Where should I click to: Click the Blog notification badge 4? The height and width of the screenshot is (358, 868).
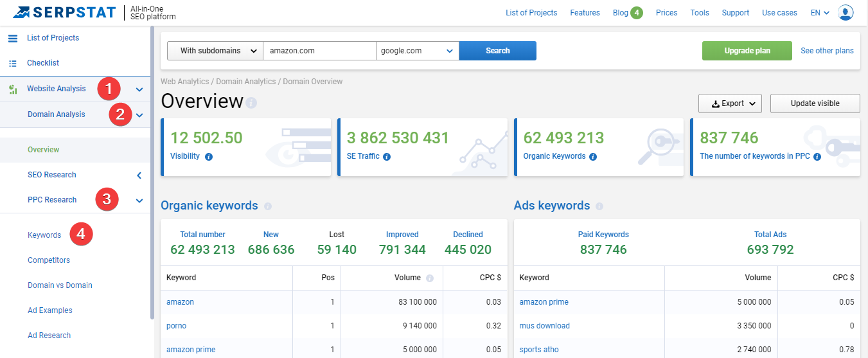[637, 13]
